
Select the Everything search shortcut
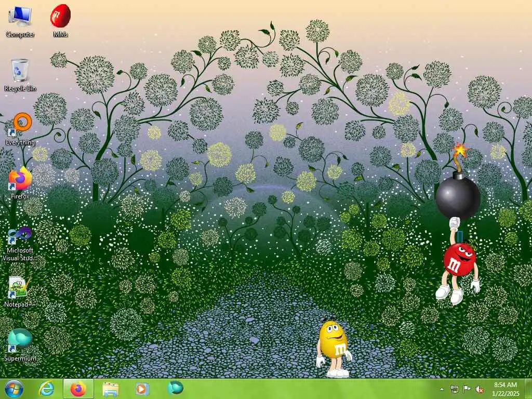20,129
